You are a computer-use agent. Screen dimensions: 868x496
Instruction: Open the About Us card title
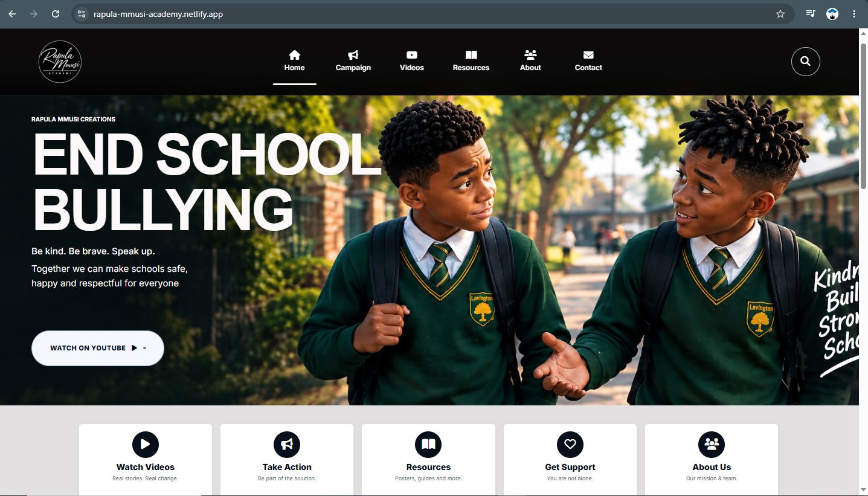712,467
